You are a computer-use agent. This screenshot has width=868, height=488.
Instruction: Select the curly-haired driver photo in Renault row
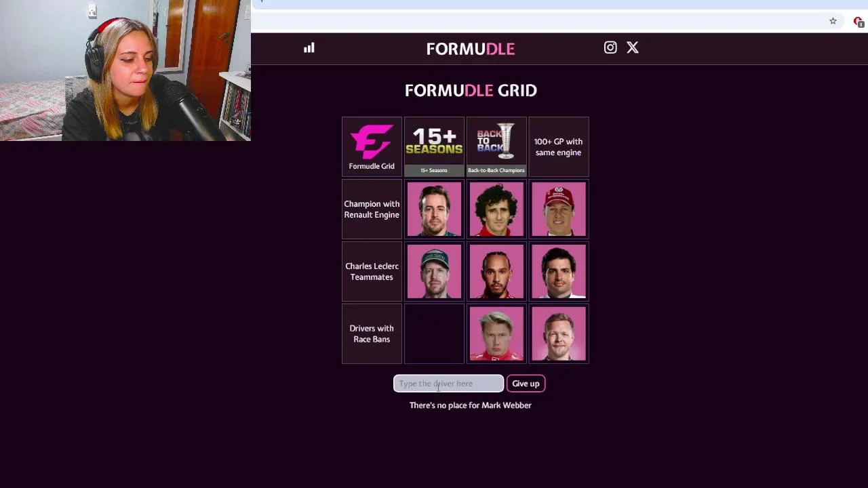pyautogui.click(x=496, y=209)
